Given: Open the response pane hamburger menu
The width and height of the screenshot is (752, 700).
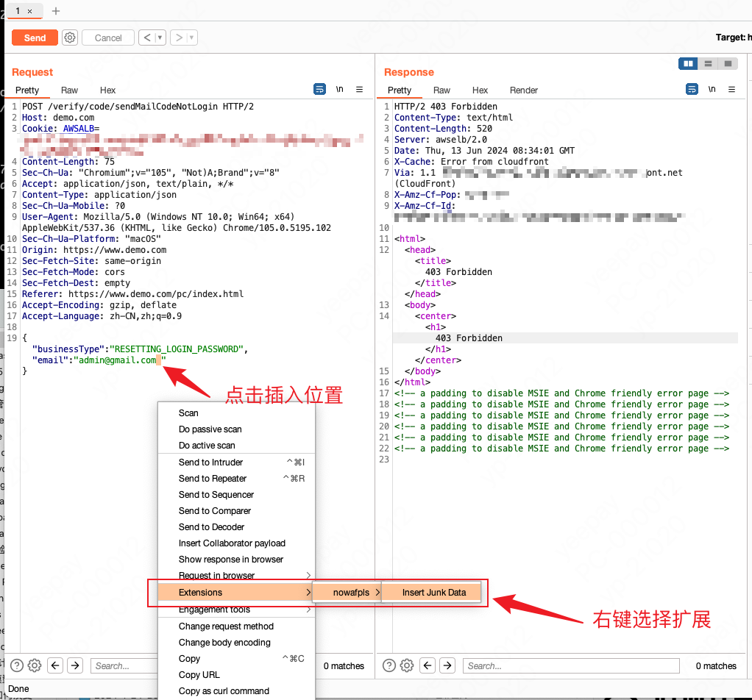Looking at the screenshot, I should [x=731, y=89].
